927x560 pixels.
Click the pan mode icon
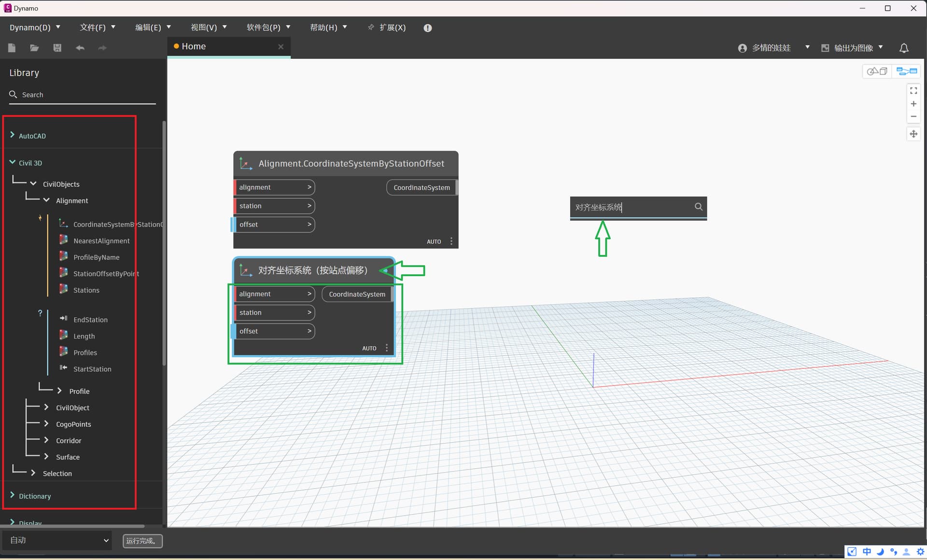[x=913, y=134]
